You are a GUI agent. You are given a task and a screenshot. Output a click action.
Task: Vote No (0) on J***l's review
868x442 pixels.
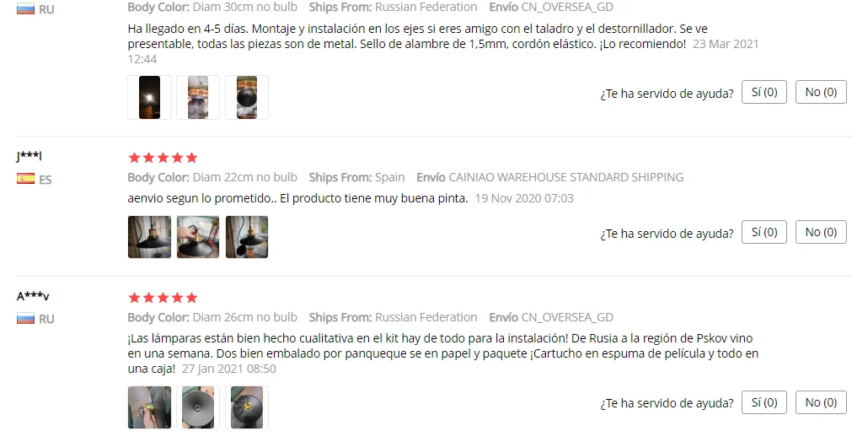(x=821, y=232)
